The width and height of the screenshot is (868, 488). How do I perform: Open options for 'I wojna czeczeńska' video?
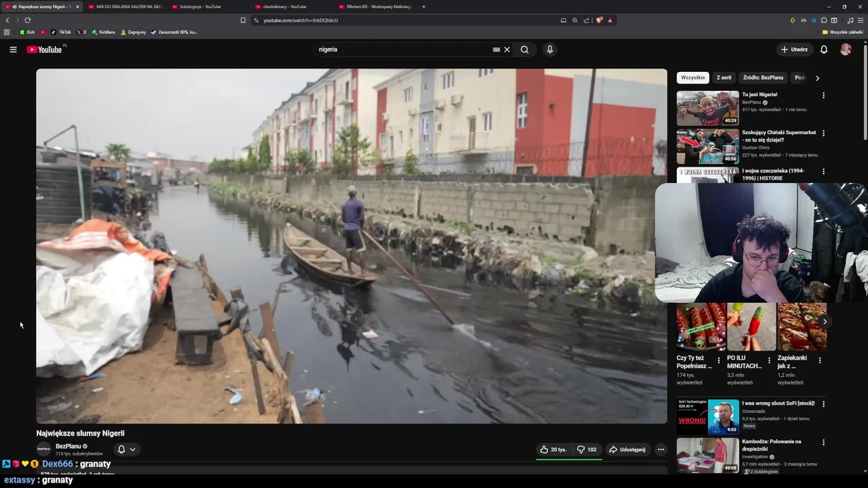pyautogui.click(x=824, y=172)
